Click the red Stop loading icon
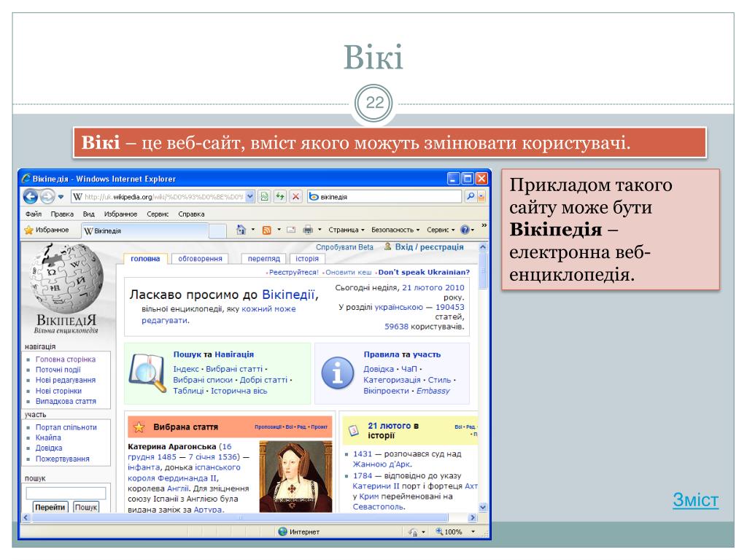The width and height of the screenshot is (747, 560). [296, 196]
